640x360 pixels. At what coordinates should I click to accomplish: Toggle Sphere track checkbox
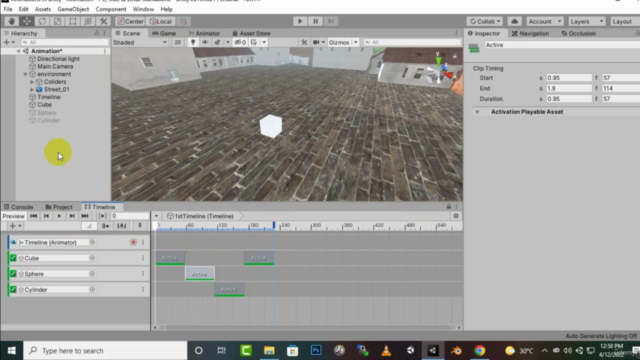pos(13,274)
